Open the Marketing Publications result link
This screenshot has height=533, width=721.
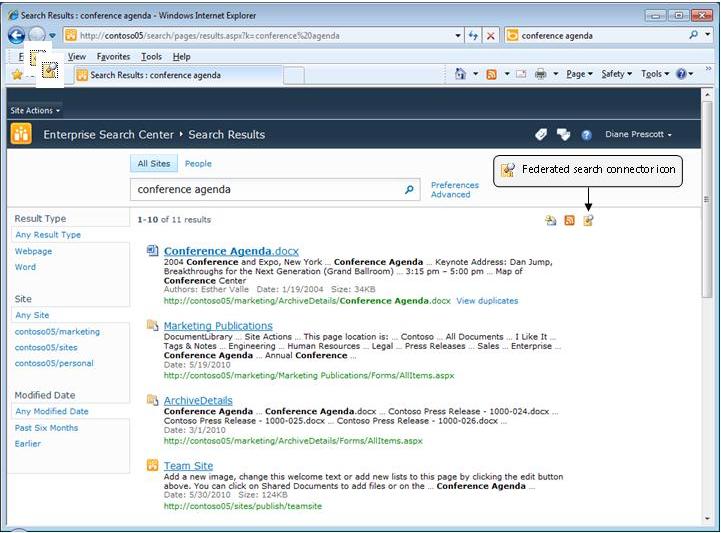pyautogui.click(x=218, y=326)
